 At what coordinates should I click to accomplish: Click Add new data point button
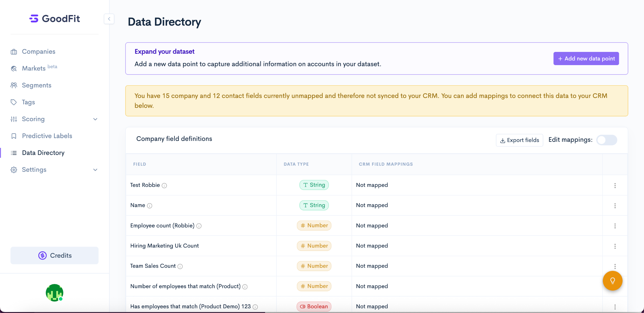point(586,59)
